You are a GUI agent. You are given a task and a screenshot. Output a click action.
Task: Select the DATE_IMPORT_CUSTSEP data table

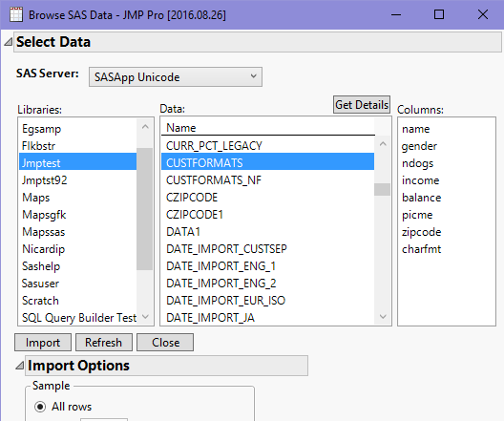tap(267, 249)
